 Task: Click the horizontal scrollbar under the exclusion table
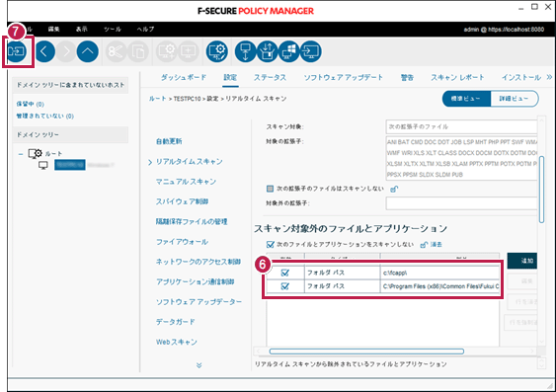[x=366, y=352]
